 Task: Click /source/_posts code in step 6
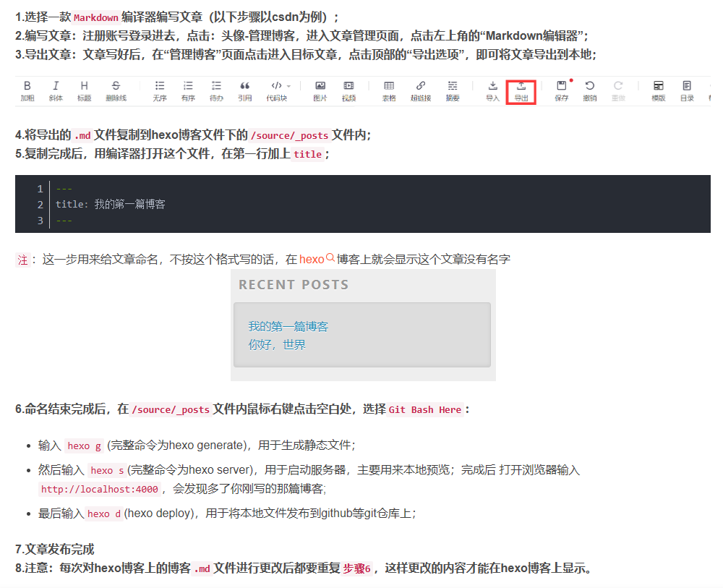[171, 409]
